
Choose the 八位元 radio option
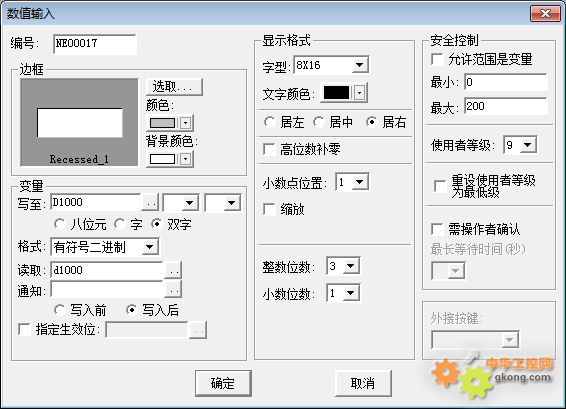[60, 224]
